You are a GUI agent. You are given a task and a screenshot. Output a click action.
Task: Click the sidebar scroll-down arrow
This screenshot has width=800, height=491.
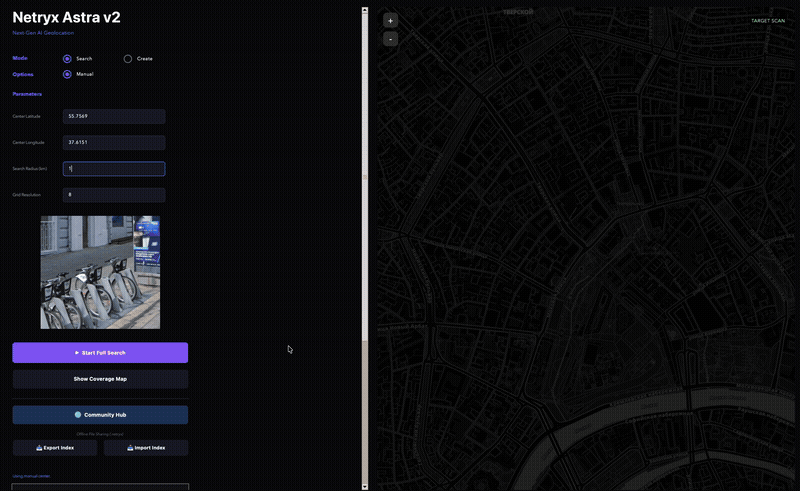point(364,486)
